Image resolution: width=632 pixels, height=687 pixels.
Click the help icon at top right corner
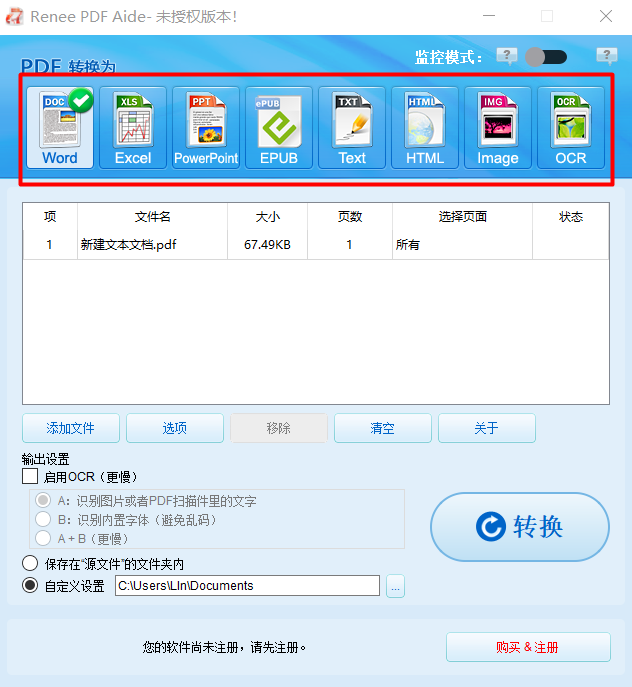point(607,56)
